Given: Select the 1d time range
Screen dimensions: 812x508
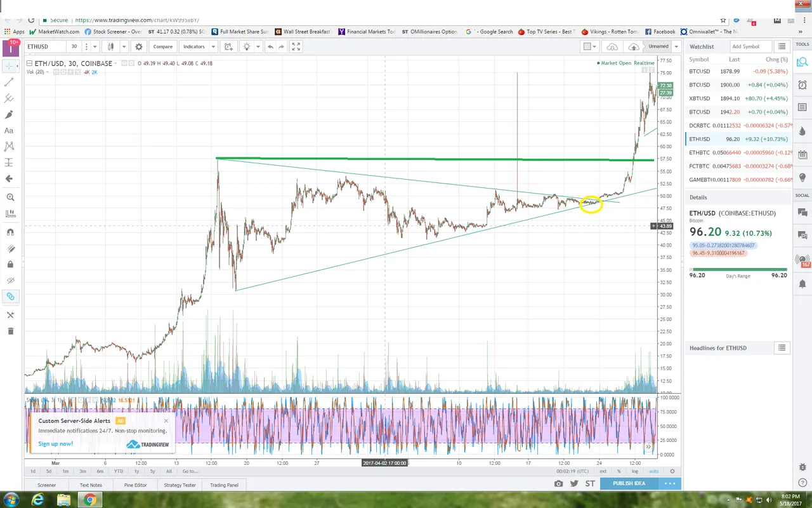Looking at the screenshot, I should point(32,471).
